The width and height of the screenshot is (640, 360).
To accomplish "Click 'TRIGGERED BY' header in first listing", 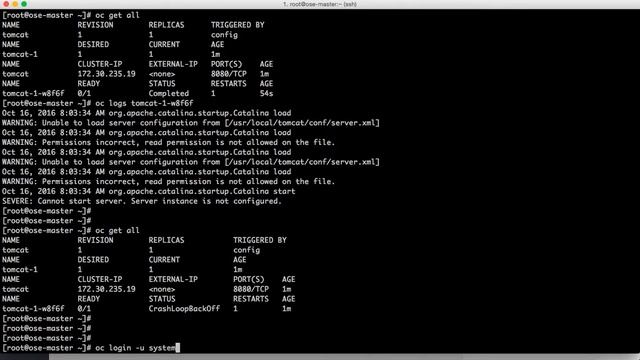I will 238,25.
